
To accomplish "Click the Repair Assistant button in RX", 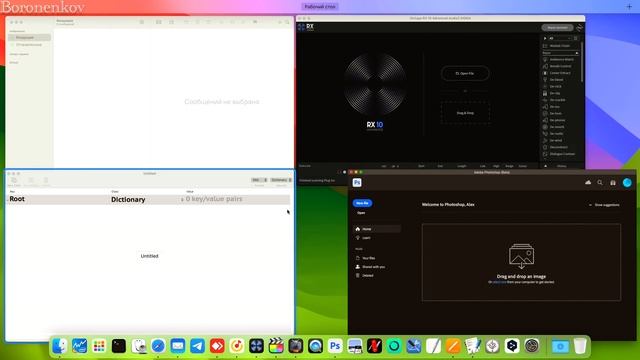I will click(557, 27).
